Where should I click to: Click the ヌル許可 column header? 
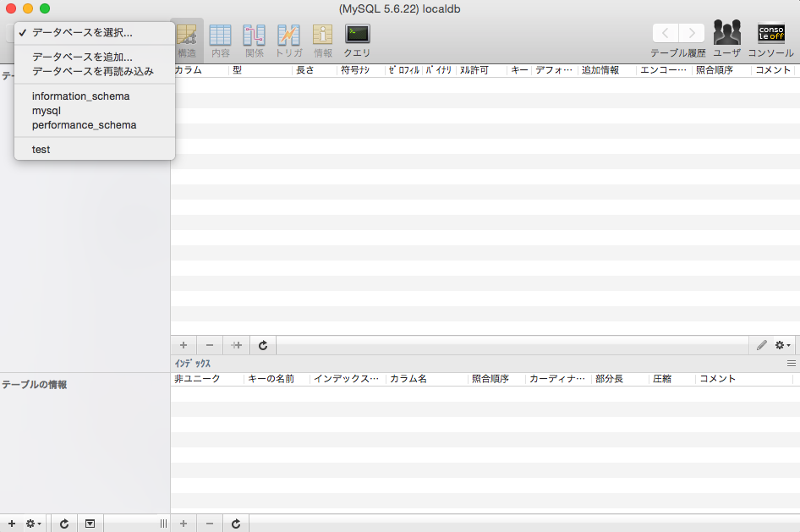481,70
